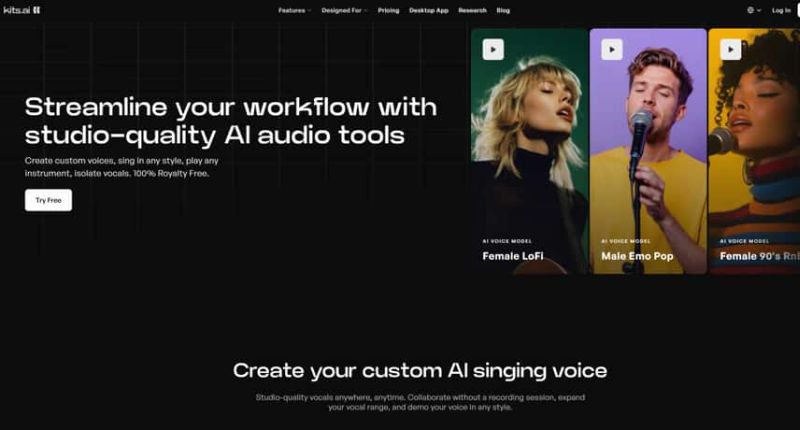Go to the Desktop App page
The image size is (800, 430).
(429, 10)
